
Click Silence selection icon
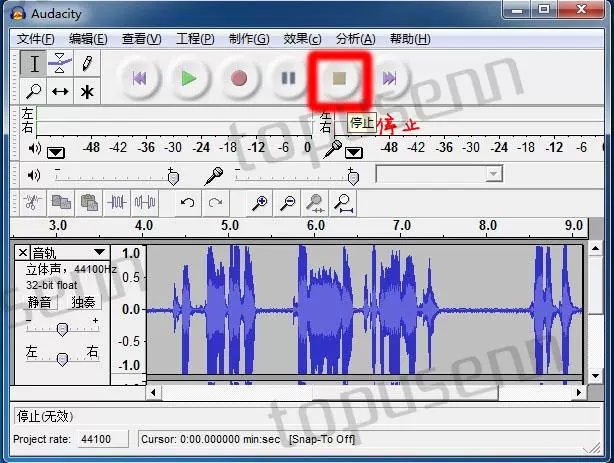(x=145, y=203)
